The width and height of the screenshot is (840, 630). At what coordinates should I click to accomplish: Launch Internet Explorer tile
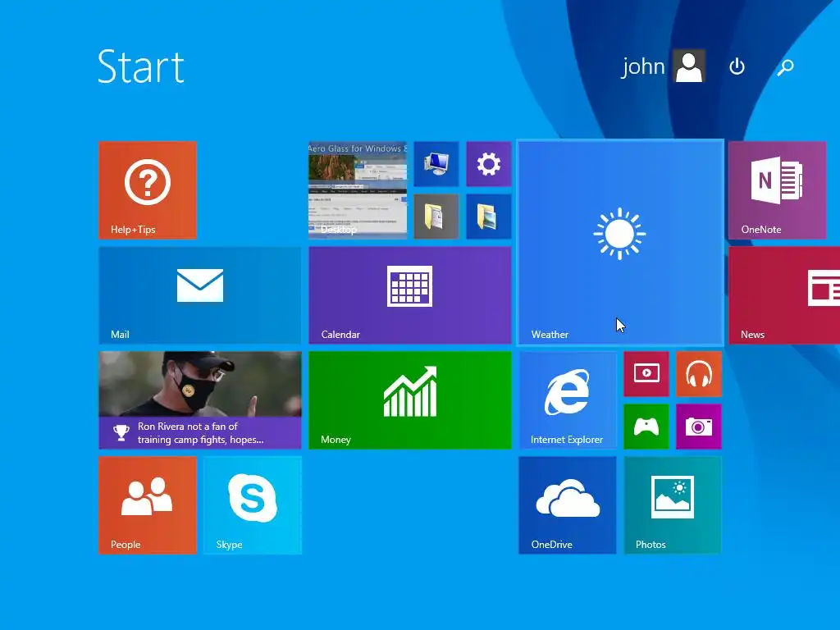[568, 400]
